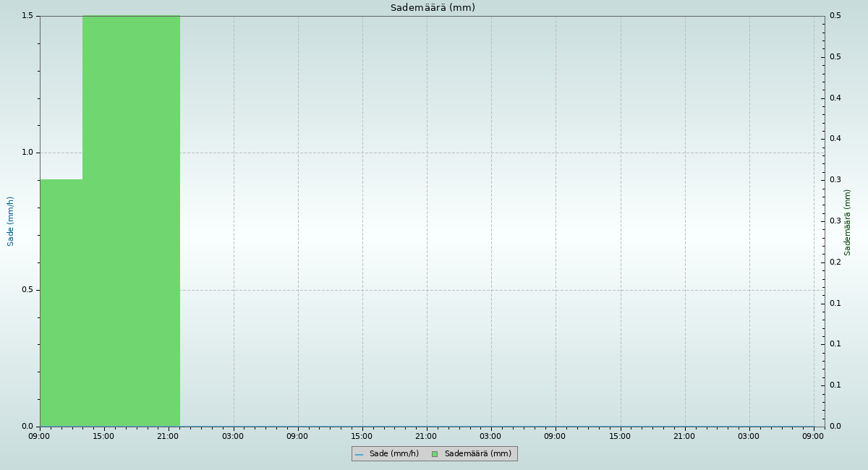Click the first 21:00 time label
The width and height of the screenshot is (868, 470).
pyautogui.click(x=168, y=436)
